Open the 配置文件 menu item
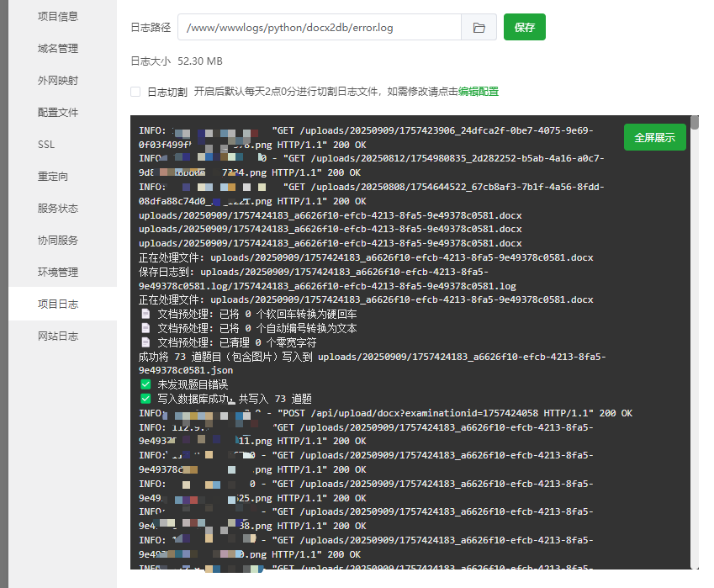Screen dimensions: 714x588 click(58, 113)
